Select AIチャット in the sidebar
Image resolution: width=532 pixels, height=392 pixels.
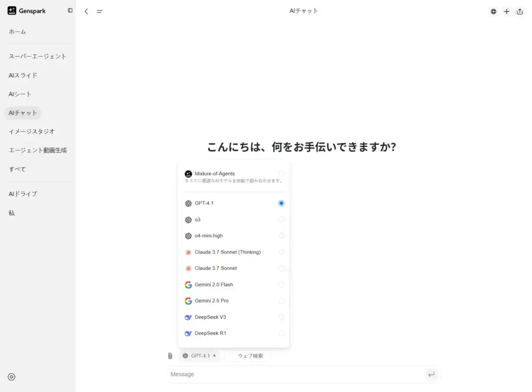[x=23, y=113]
